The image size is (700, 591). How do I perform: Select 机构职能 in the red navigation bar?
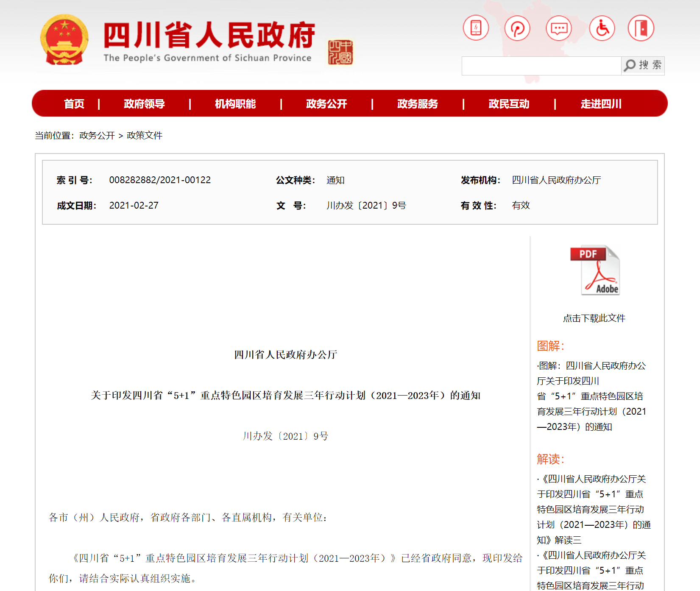point(235,104)
